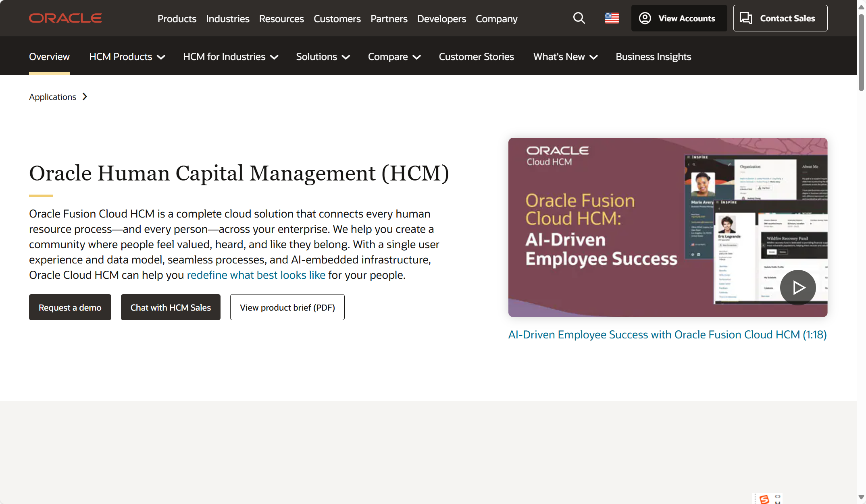
Task: Open the Products menu in top navigation
Action: coord(177,19)
